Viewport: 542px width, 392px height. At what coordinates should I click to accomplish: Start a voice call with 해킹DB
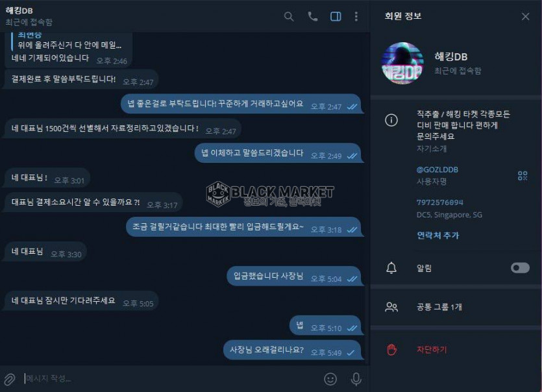(x=312, y=16)
